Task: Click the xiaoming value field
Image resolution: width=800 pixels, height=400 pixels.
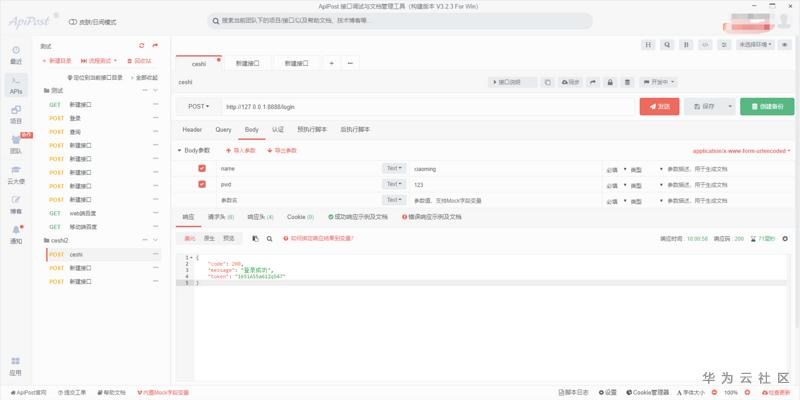Action: [506, 168]
